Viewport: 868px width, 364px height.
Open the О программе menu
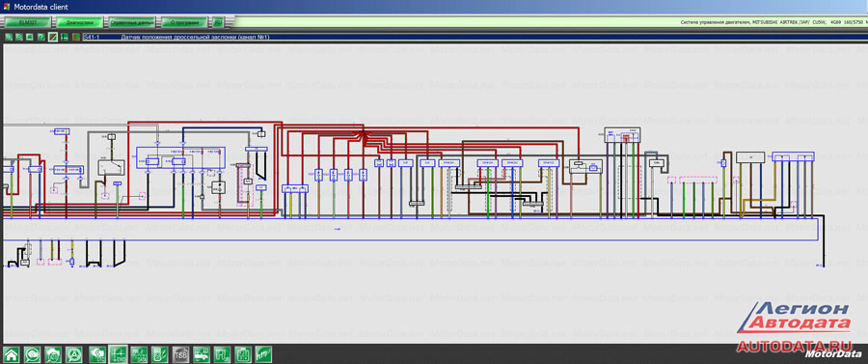tap(184, 22)
